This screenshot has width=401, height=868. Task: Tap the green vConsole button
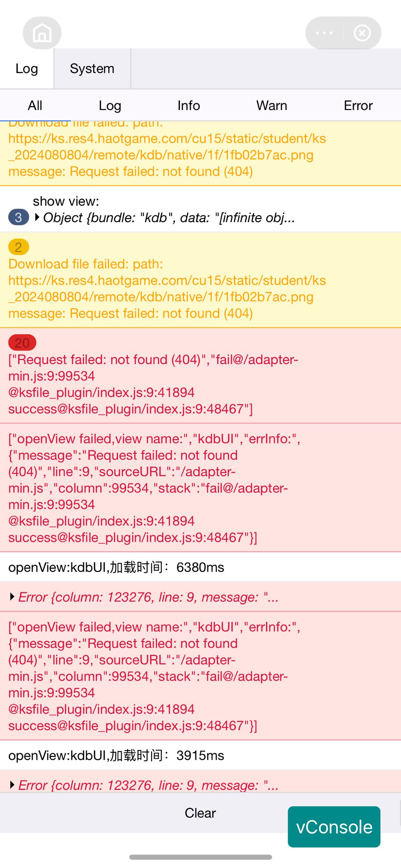tap(334, 827)
